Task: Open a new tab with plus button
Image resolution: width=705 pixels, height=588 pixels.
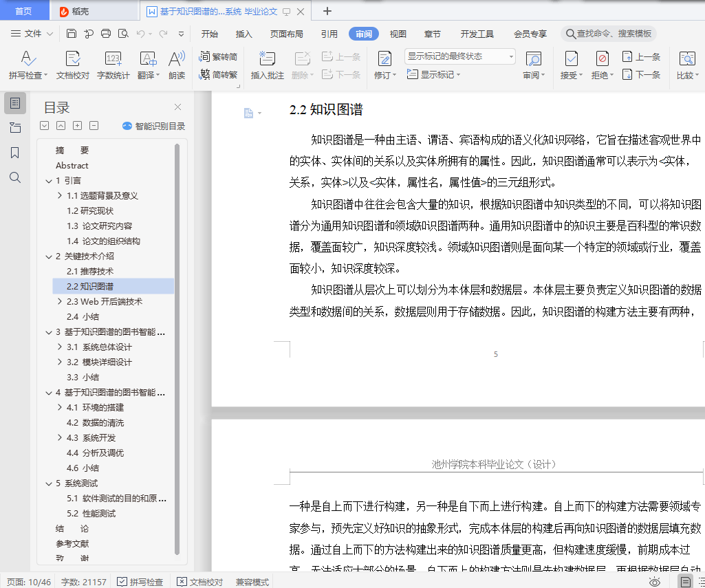Action: pyautogui.click(x=327, y=11)
